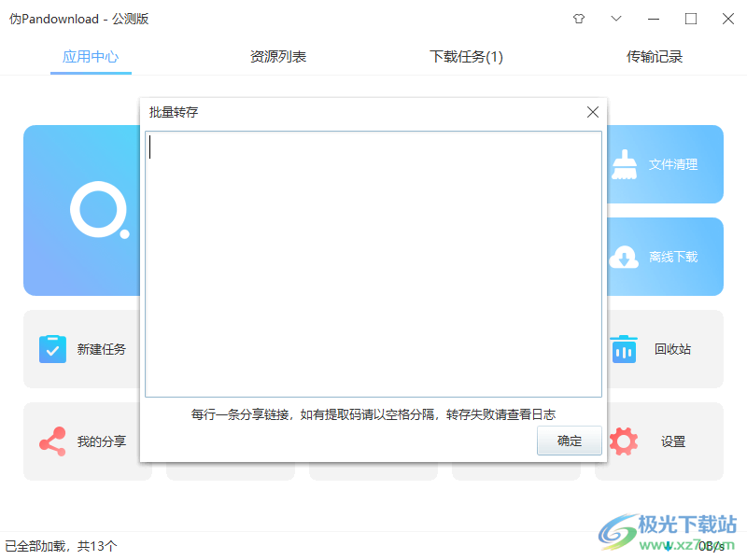Go to the 传输记录 tab
The height and width of the screenshot is (560, 747).
click(x=655, y=57)
